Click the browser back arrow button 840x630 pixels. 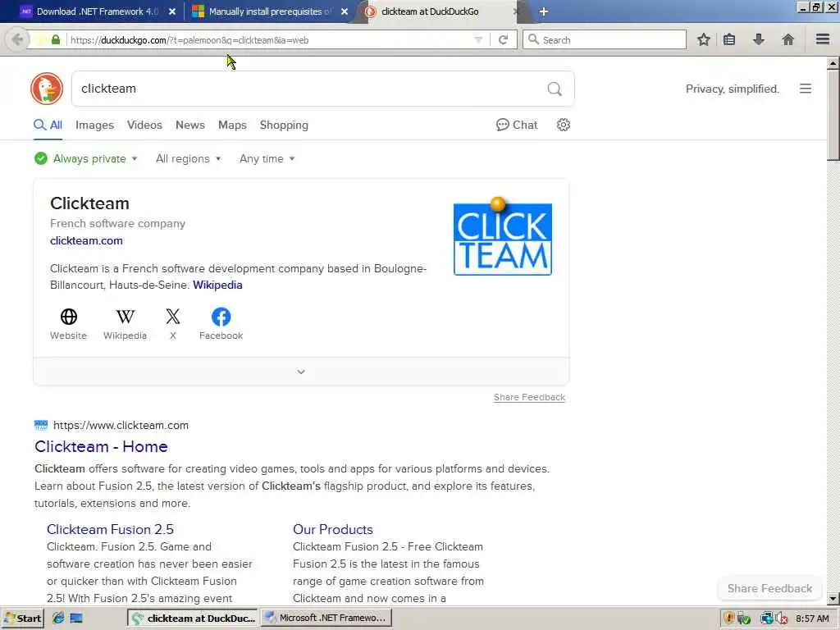pyautogui.click(x=17, y=39)
